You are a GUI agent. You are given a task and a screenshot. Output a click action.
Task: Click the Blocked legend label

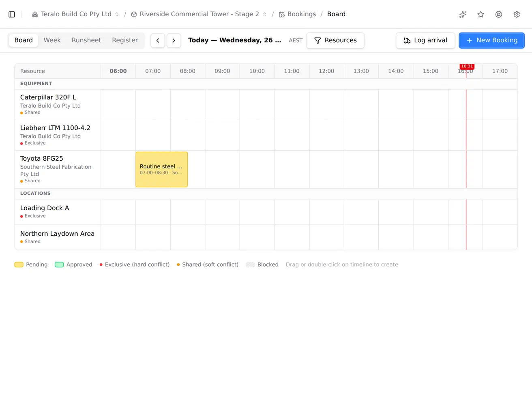(268, 265)
